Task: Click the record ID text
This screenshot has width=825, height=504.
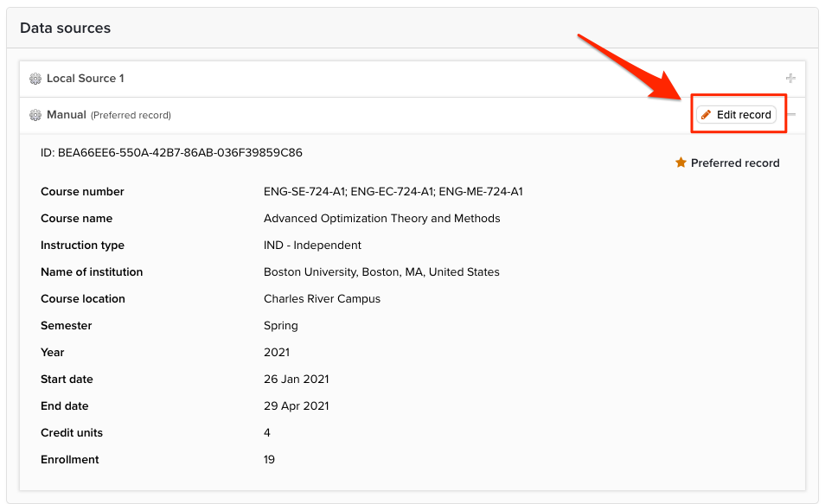Action: 171,152
